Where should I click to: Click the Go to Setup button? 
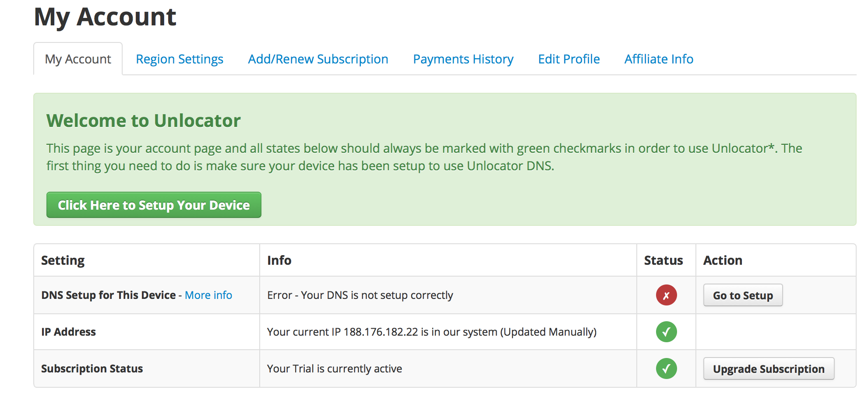pos(743,295)
